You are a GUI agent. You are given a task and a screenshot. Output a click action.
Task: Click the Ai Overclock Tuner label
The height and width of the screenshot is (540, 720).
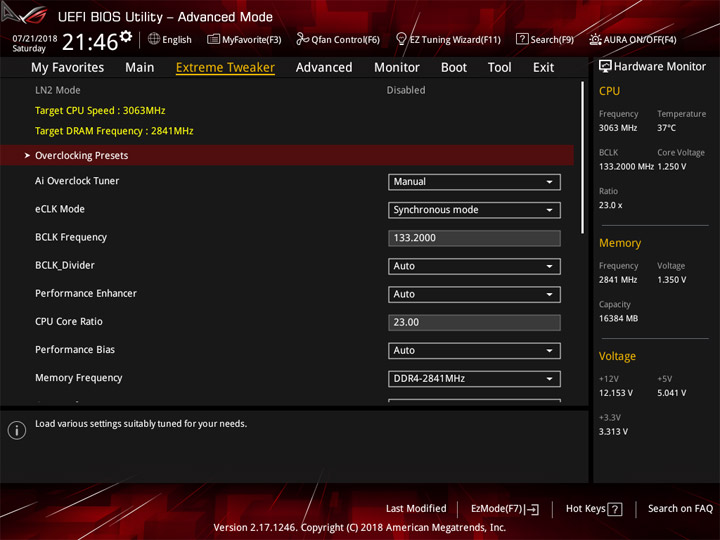pos(77,181)
